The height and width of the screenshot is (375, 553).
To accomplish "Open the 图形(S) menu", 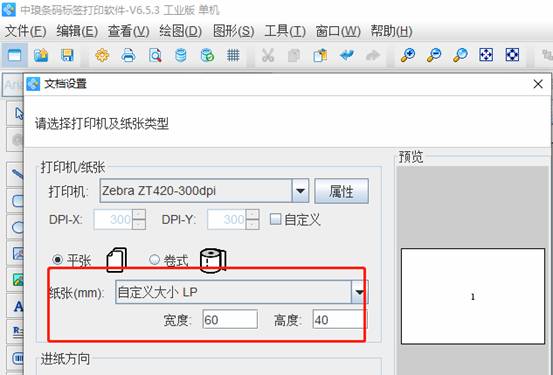I will click(233, 31).
